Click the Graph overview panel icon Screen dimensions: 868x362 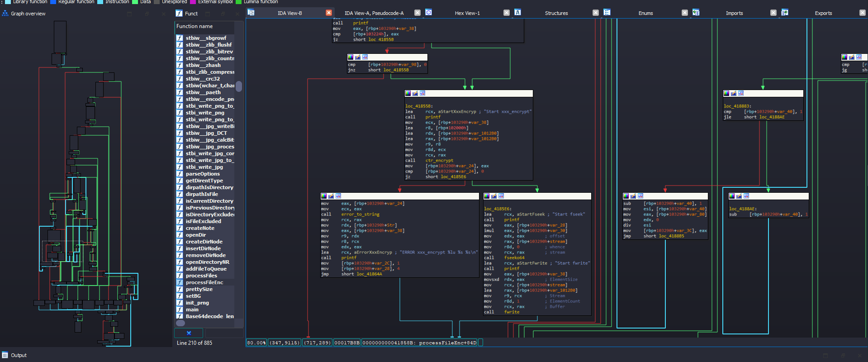tap(5, 14)
